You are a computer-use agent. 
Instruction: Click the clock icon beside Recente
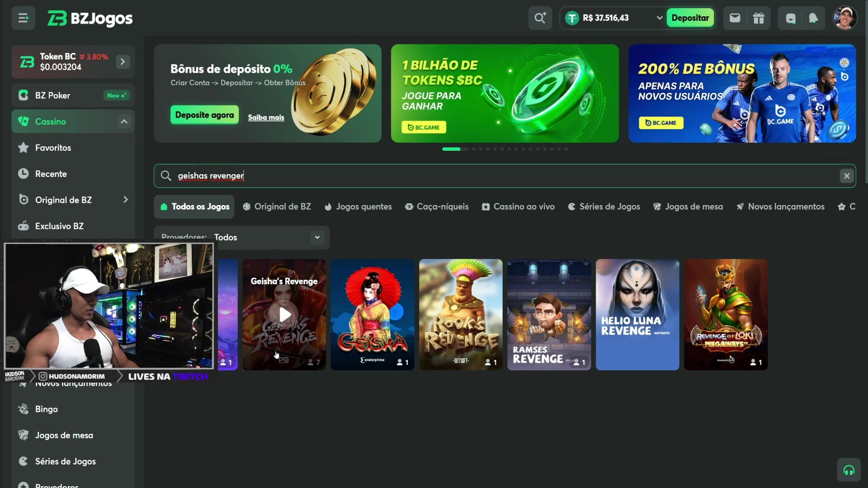point(23,174)
